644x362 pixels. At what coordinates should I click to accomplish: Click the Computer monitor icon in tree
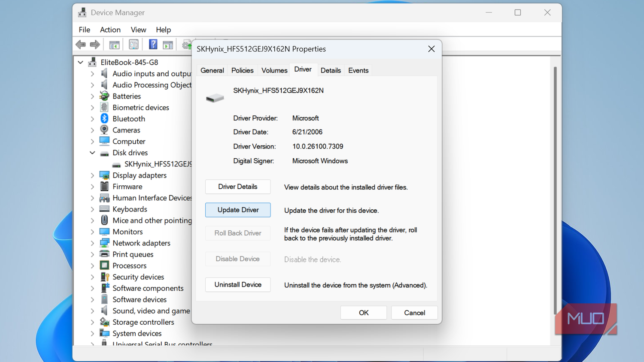pos(104,141)
